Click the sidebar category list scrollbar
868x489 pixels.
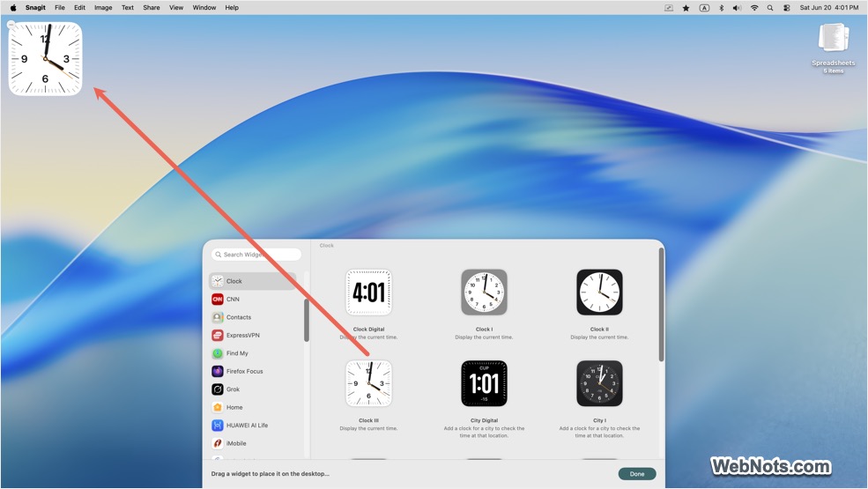click(x=307, y=320)
